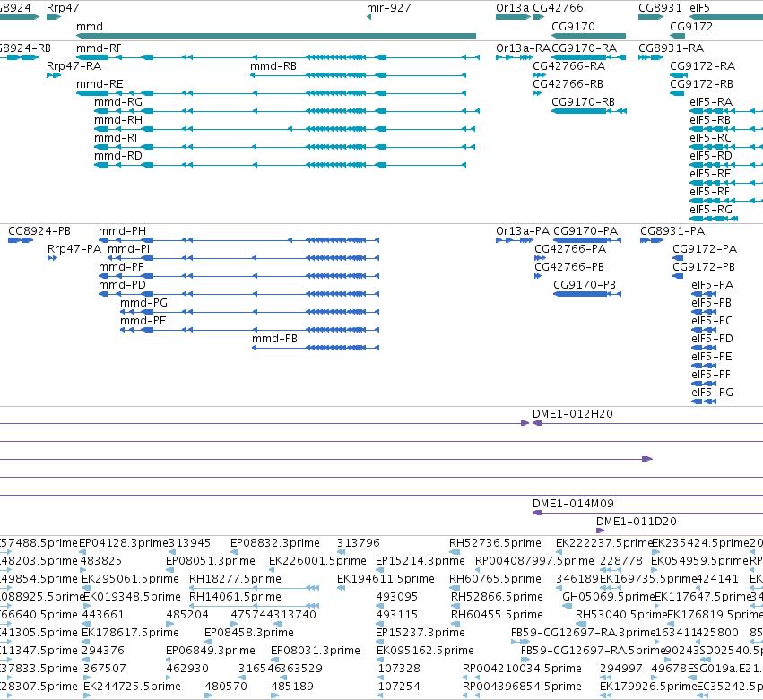Click the Or13a-PA protein label

523,231
